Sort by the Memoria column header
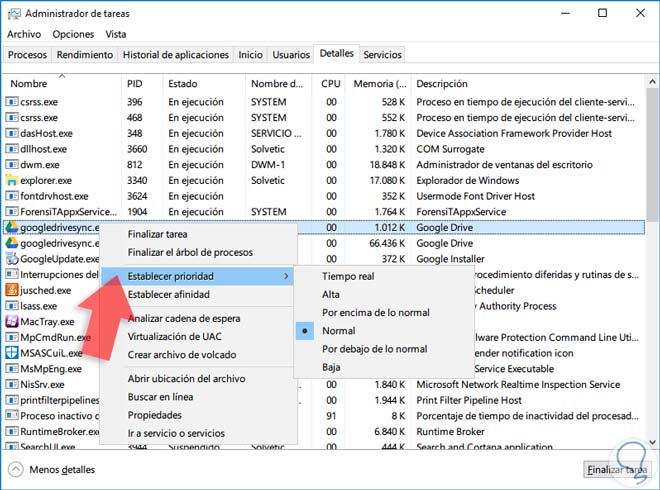 380,84
